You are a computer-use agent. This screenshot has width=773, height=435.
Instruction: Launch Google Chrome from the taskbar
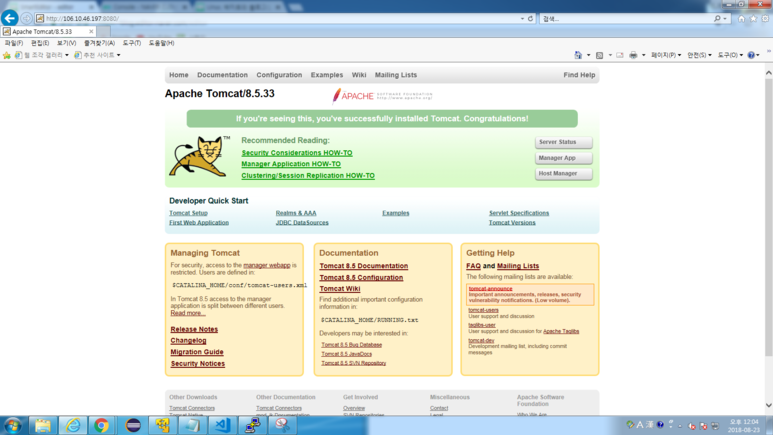pos(102,425)
